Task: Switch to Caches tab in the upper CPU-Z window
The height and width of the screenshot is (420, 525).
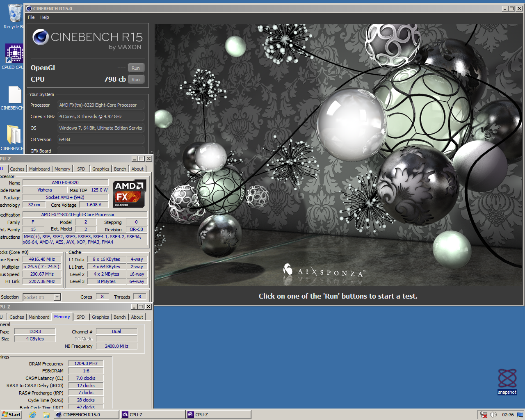Action: pos(17,169)
